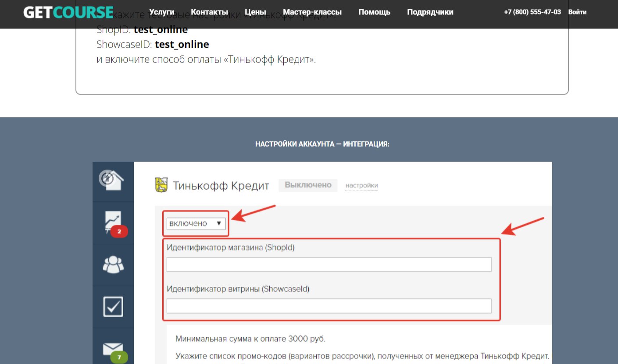Go to the Подрядчики page

click(430, 12)
